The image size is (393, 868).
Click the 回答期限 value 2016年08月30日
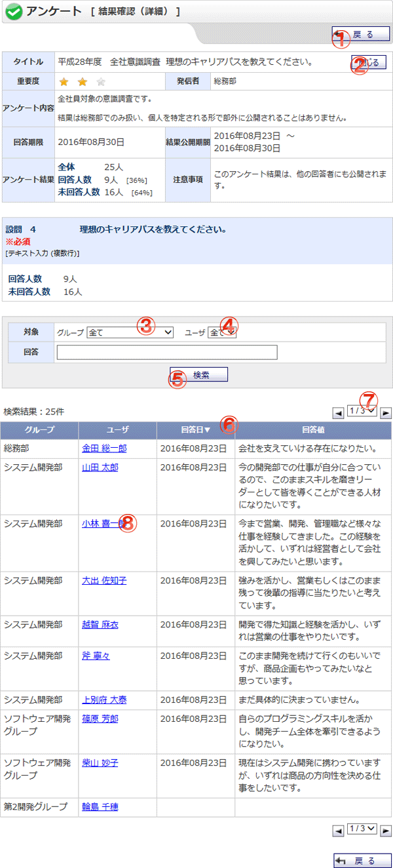(x=90, y=142)
